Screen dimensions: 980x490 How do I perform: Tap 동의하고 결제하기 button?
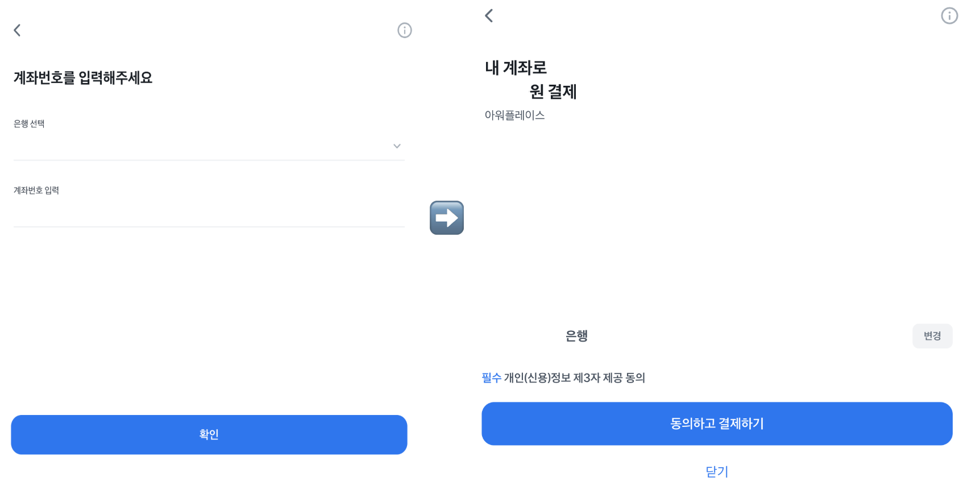[x=717, y=423]
